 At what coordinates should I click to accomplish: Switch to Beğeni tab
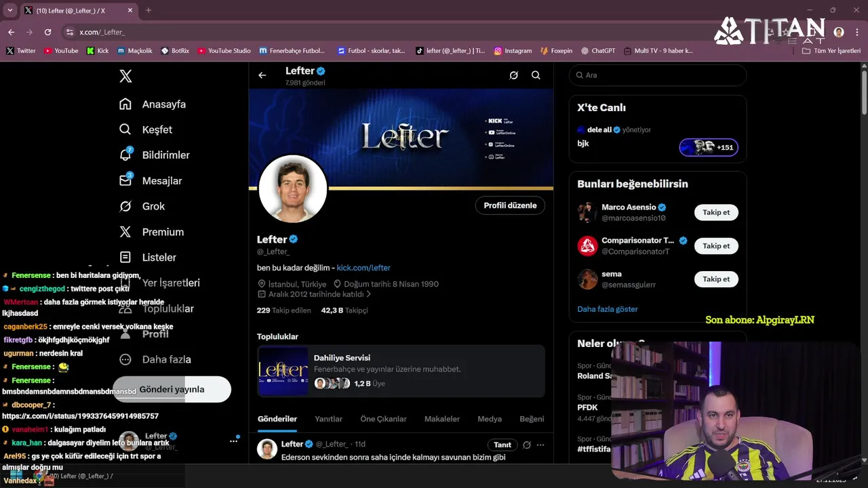532,419
